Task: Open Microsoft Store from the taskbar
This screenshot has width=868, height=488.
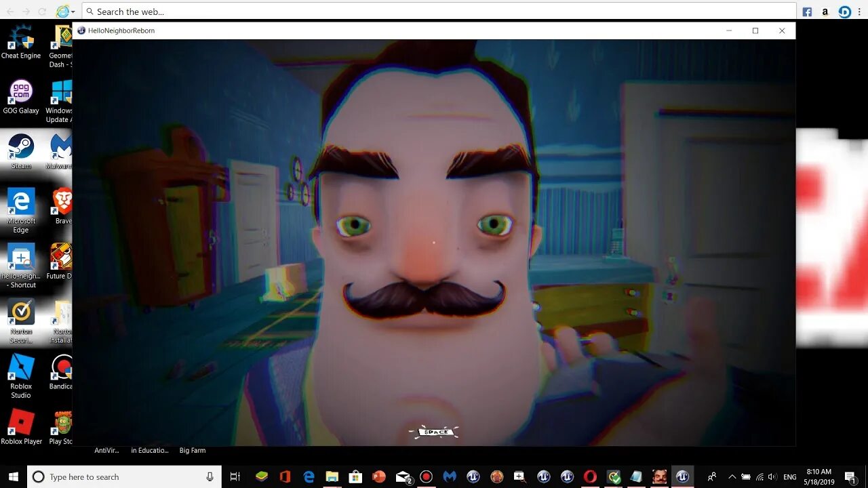Action: (x=355, y=477)
